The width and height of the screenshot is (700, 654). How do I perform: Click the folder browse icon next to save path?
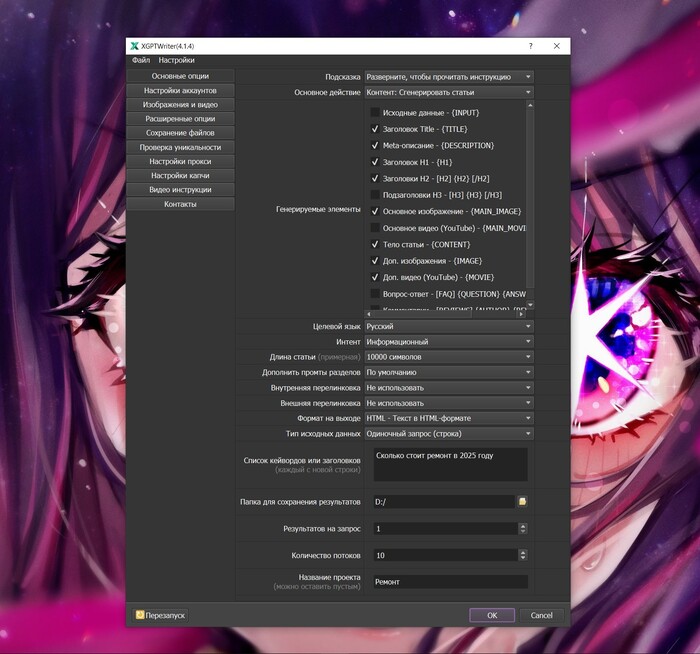click(522, 501)
